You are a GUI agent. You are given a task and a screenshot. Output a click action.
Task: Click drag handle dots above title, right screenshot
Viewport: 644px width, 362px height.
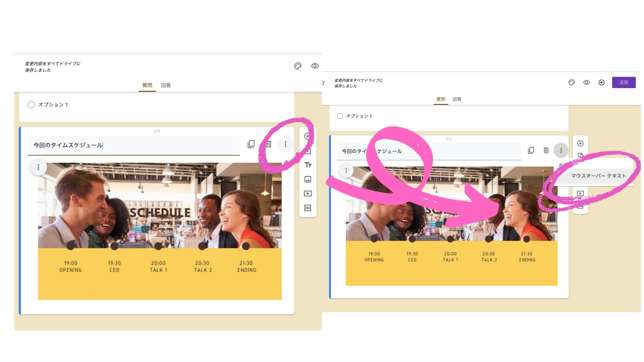(449, 139)
